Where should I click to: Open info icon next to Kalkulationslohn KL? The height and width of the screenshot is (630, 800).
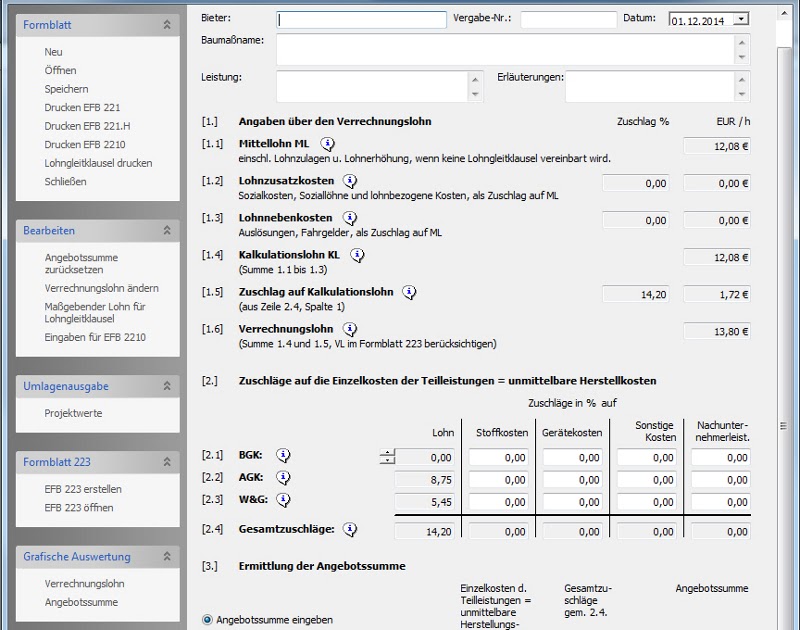pos(357,256)
